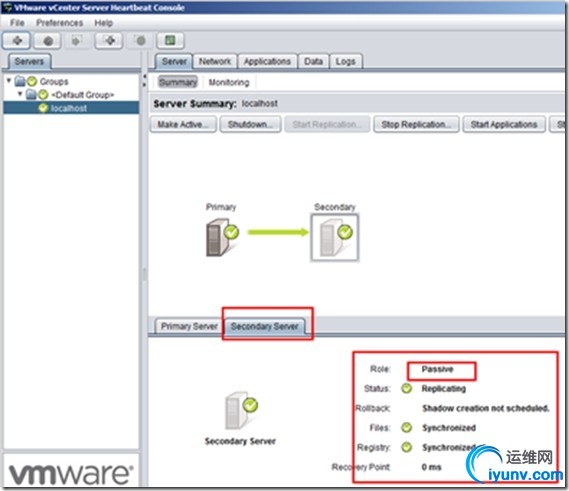Select the Secondary Server tab
Viewport: 569px width, 491px height.
tap(265, 326)
